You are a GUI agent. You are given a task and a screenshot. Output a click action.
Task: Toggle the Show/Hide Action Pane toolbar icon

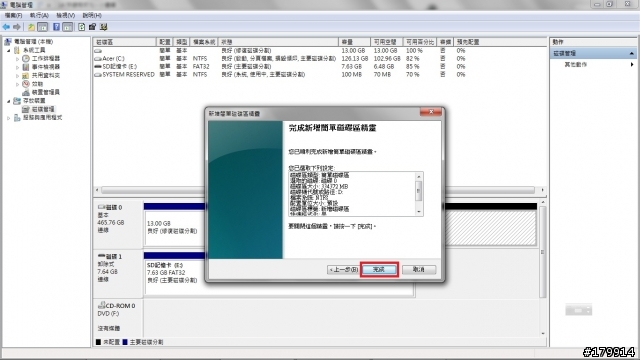pos(68,27)
